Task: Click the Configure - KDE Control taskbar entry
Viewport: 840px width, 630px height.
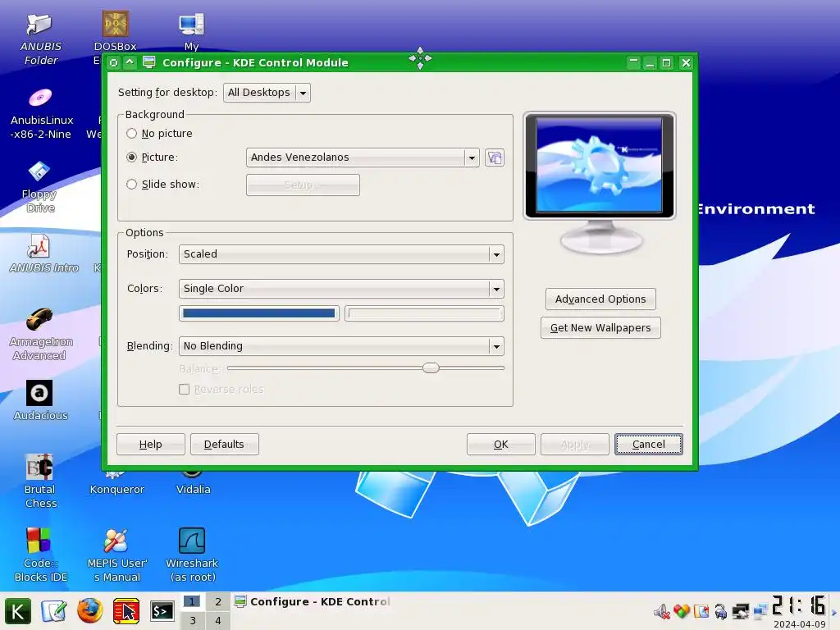Action: 313,601
